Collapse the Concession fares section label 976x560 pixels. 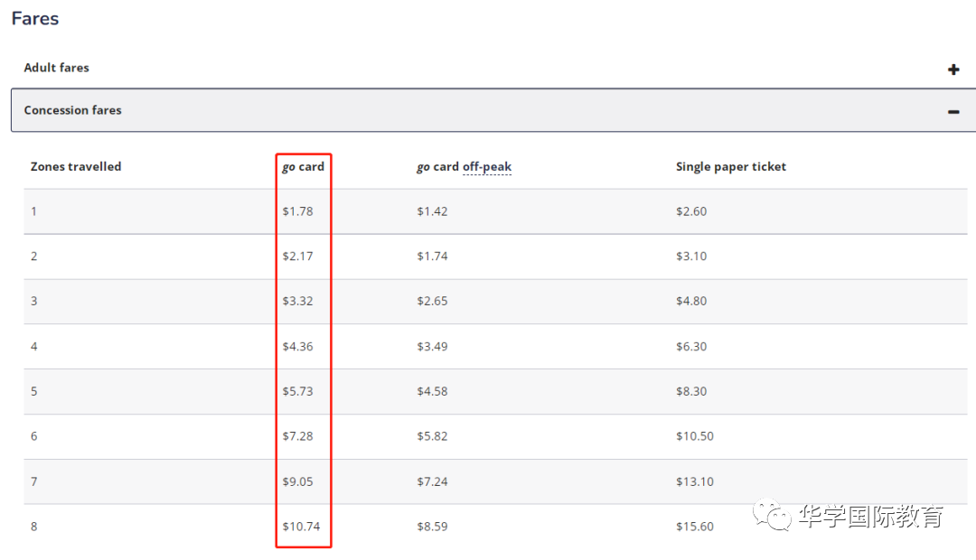coord(72,110)
